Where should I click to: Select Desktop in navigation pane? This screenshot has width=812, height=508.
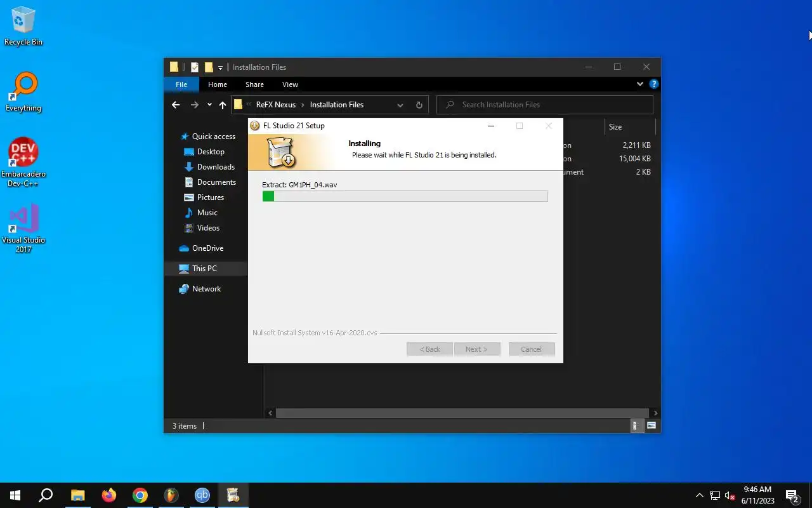pyautogui.click(x=211, y=152)
